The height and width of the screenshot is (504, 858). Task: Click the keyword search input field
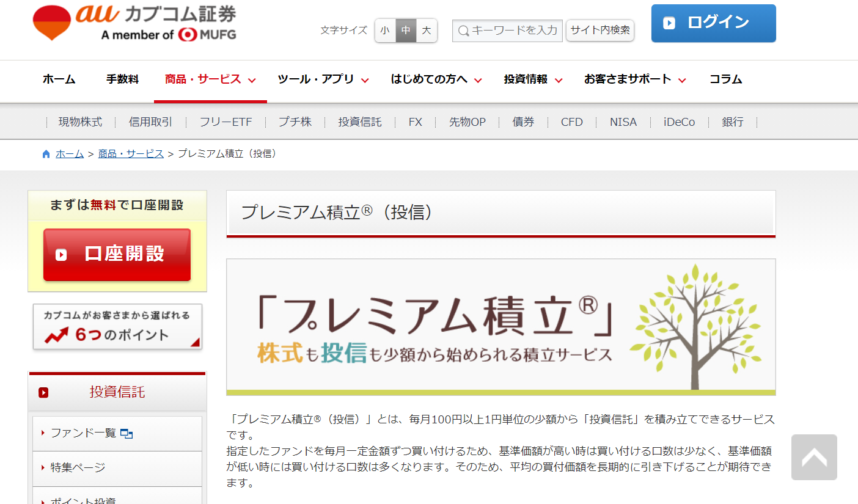507,30
